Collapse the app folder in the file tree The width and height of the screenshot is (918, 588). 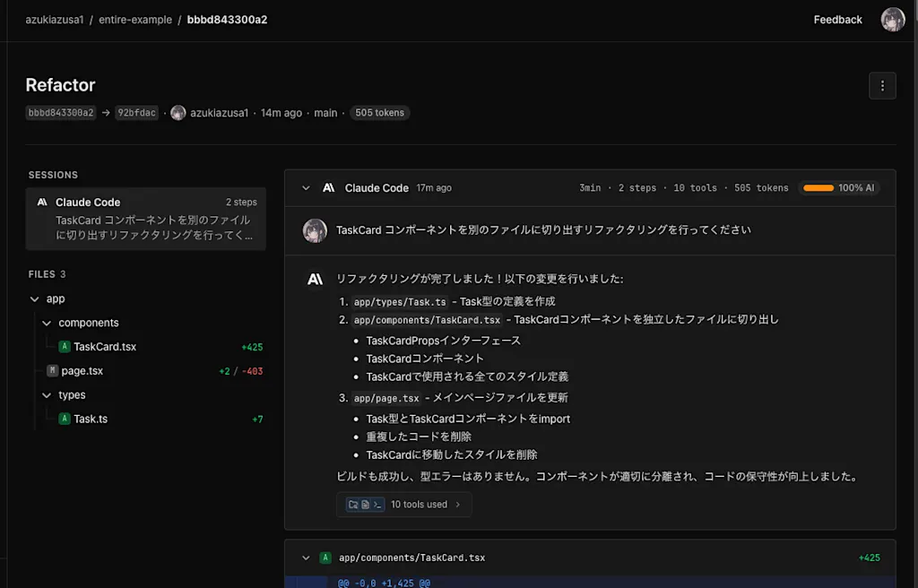point(35,299)
